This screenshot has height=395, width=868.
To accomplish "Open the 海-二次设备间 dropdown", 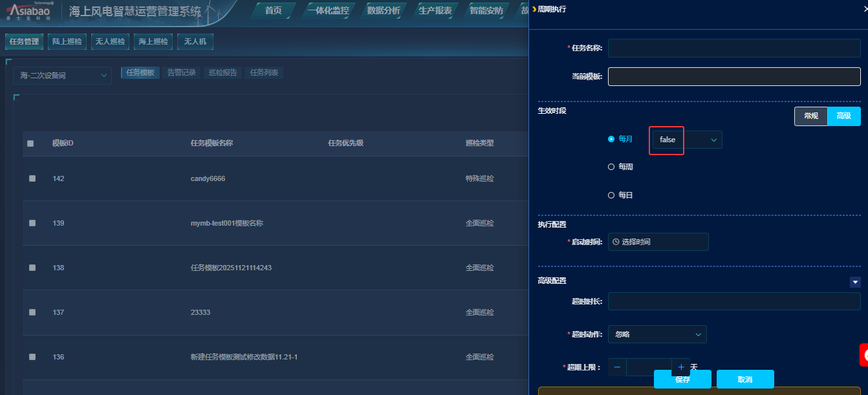I will (62, 76).
